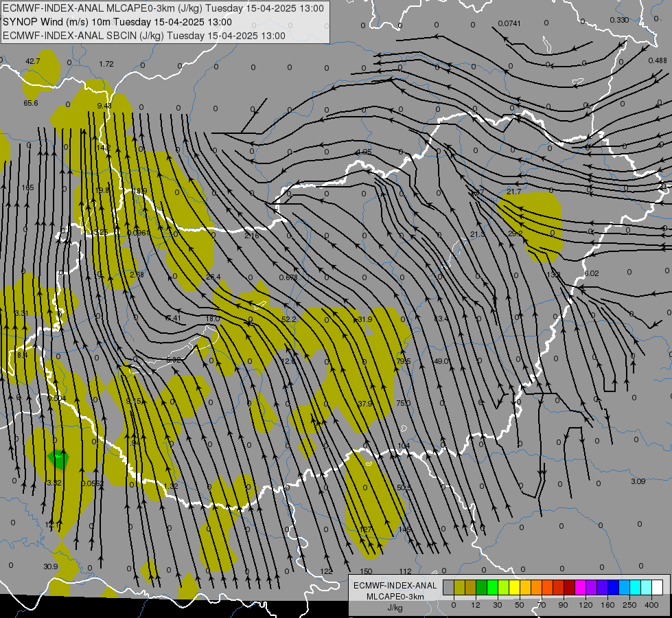Viewport: 672px width, 618px height.
Task: Click the map value '49.0'
Action: click(441, 361)
